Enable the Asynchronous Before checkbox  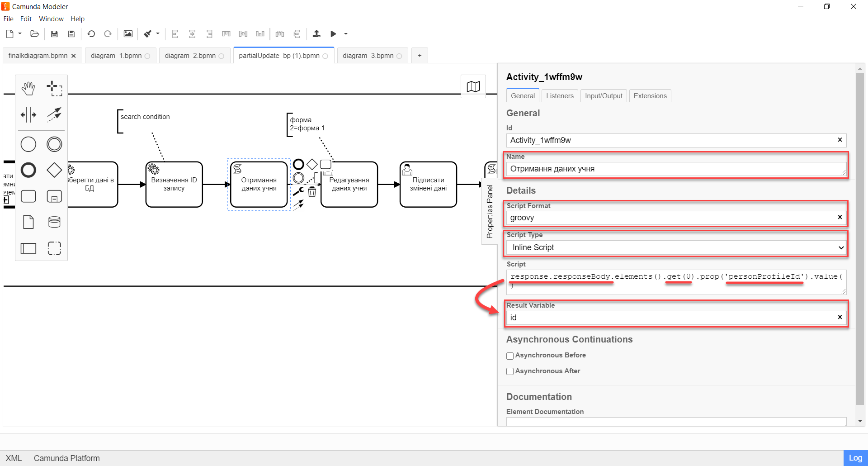(510, 356)
